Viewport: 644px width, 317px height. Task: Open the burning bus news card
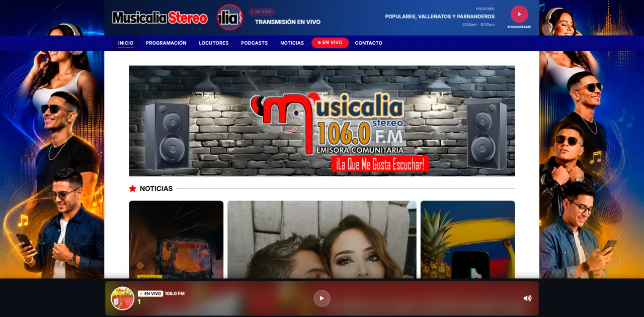[176, 240]
